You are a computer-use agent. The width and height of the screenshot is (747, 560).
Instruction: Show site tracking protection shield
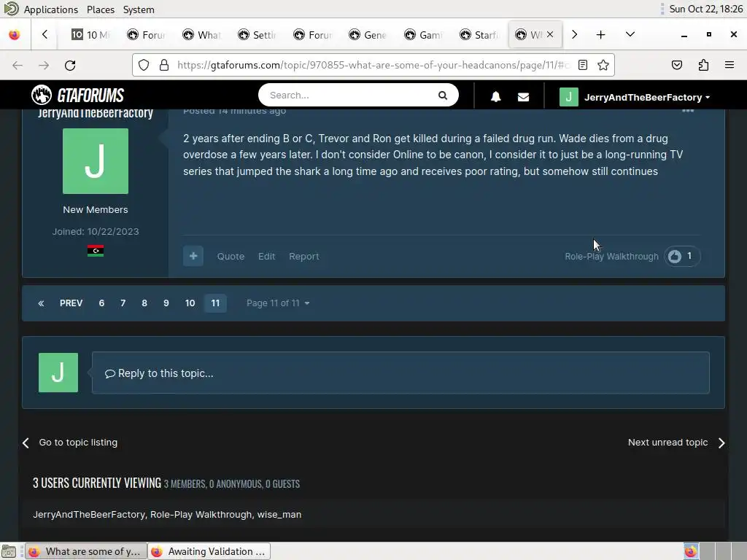[144, 65]
